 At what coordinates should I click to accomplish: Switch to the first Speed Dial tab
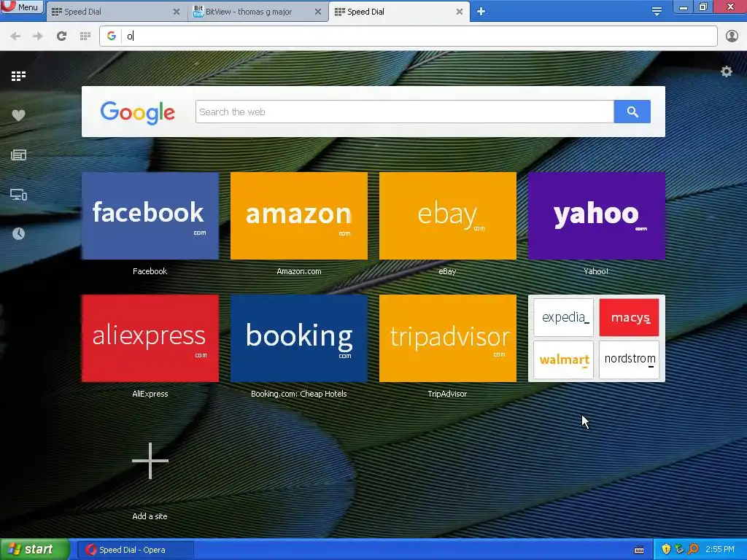click(x=116, y=12)
